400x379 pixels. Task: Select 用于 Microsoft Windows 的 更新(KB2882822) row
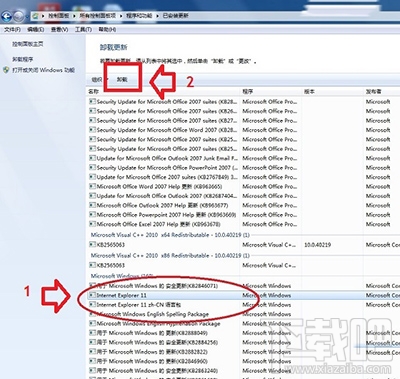tap(243, 352)
